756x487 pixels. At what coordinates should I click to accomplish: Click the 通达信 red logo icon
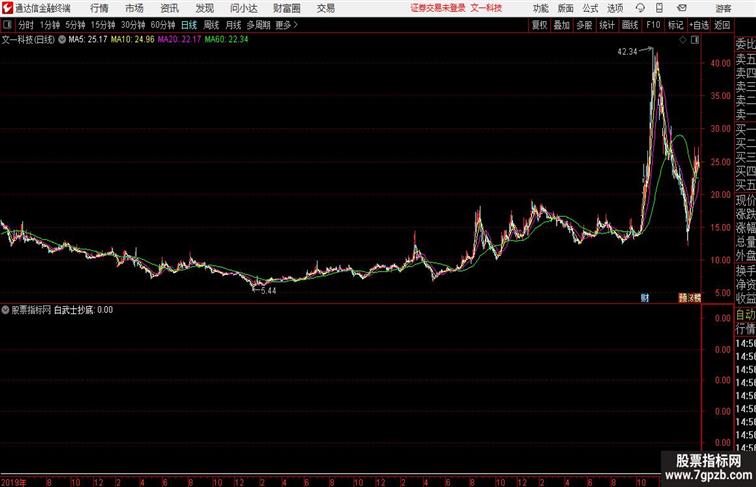point(7,8)
